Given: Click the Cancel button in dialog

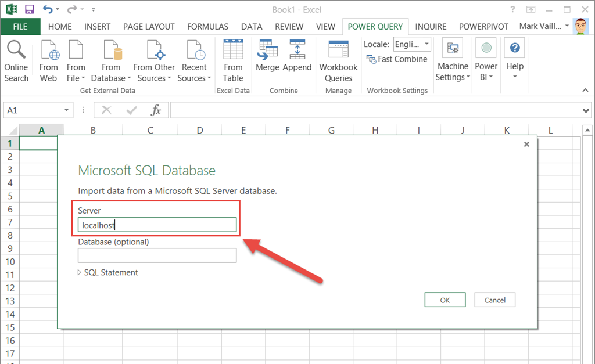Looking at the screenshot, I should click(495, 300).
